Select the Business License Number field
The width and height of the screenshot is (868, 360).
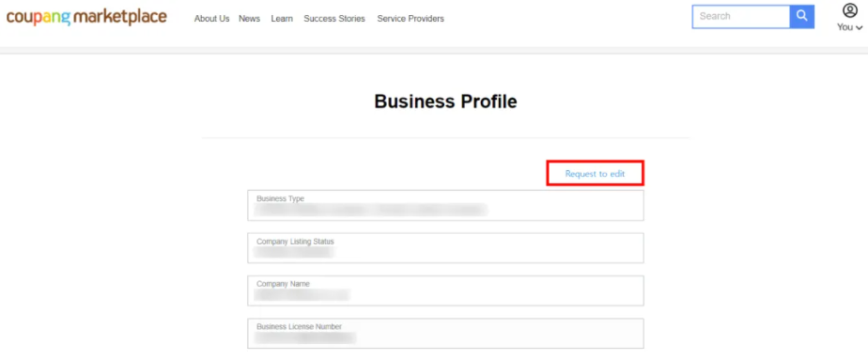(x=445, y=334)
